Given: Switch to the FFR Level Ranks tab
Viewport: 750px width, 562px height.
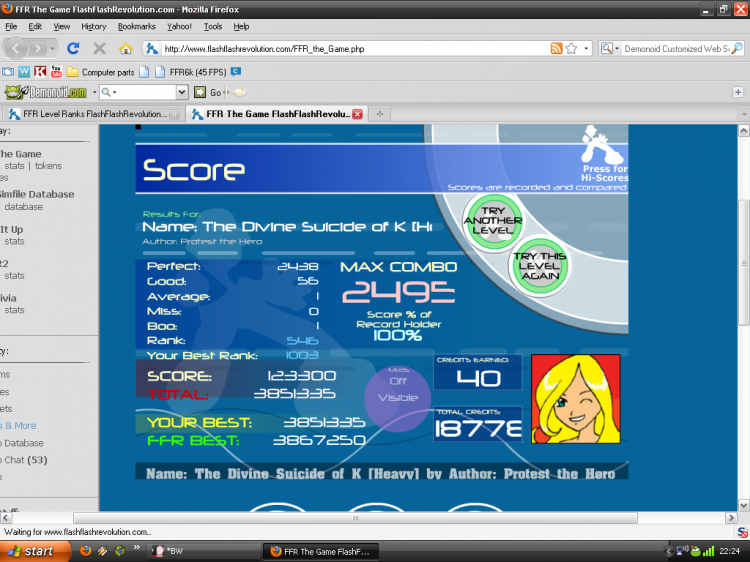Looking at the screenshot, I should point(94,114).
